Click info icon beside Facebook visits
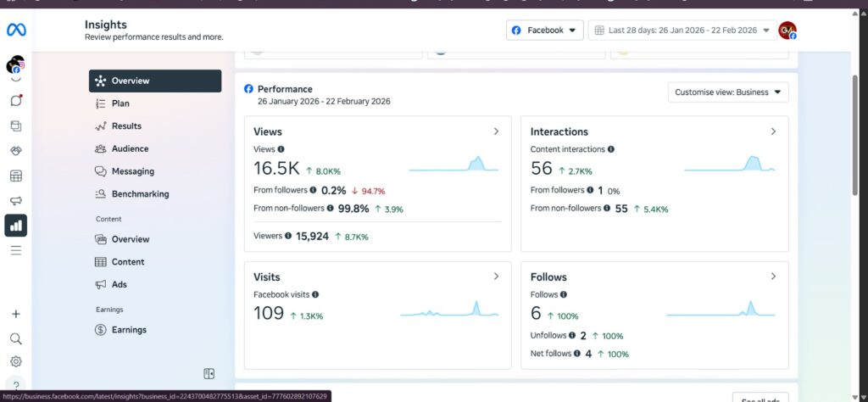Screen dimensions: 868x402 pyautogui.click(x=315, y=294)
